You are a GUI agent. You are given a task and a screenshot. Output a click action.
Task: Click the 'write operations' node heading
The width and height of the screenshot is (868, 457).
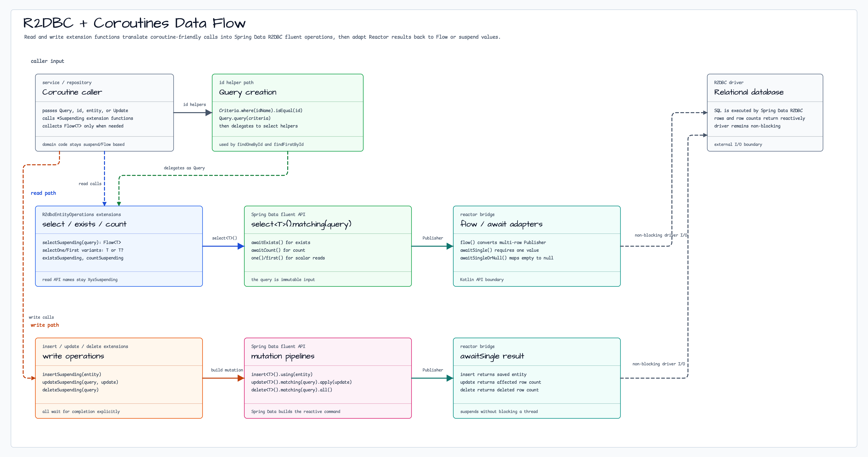click(x=73, y=356)
